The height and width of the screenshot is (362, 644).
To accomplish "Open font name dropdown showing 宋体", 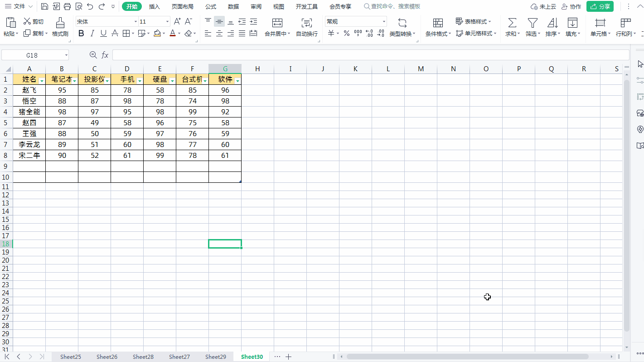I will (x=135, y=21).
